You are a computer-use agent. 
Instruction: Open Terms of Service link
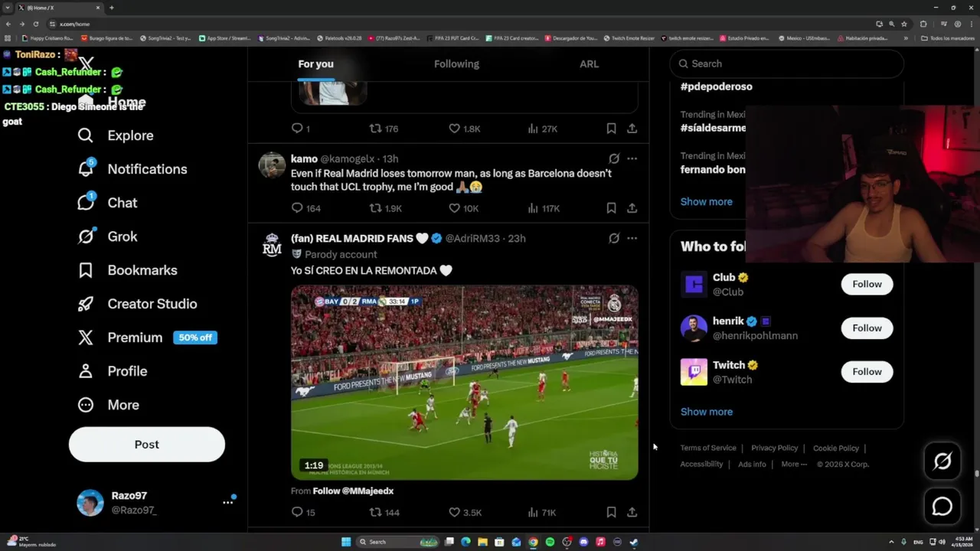click(708, 448)
